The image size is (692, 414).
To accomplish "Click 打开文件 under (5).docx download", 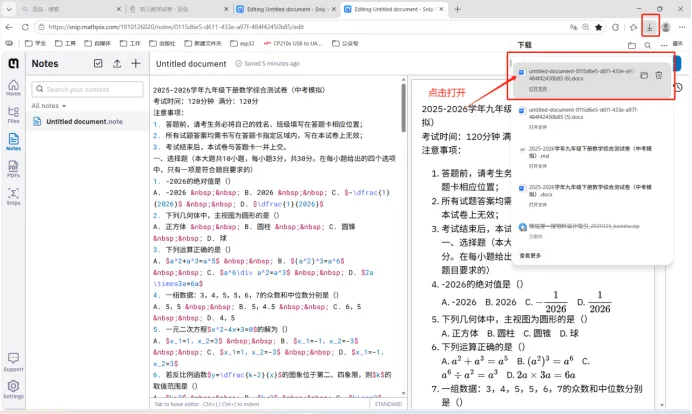I will 538,127.
